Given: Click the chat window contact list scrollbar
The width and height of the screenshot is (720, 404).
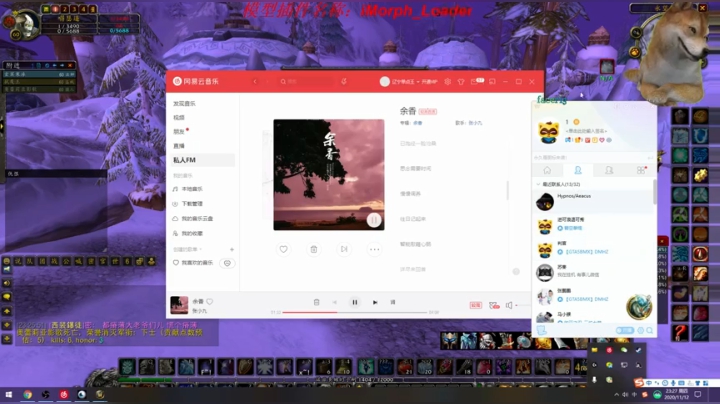Looking at the screenshot, I should click(x=654, y=192).
